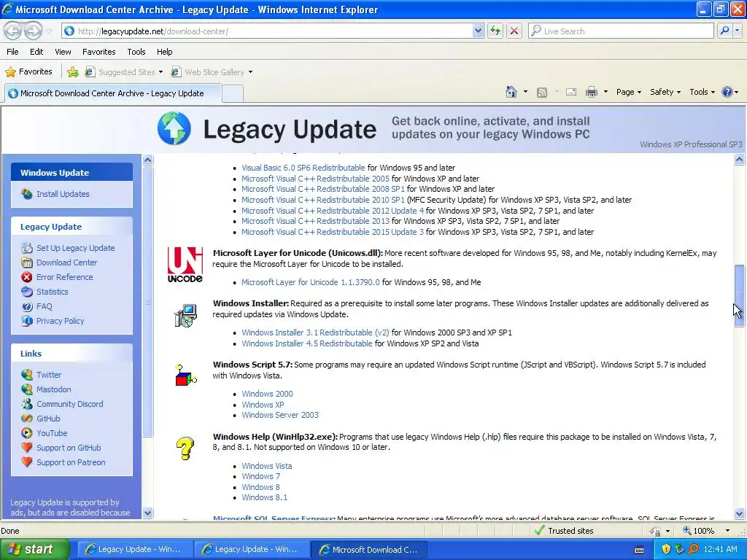
Task: Open the search provider dropdown arrow
Action: 738,31
